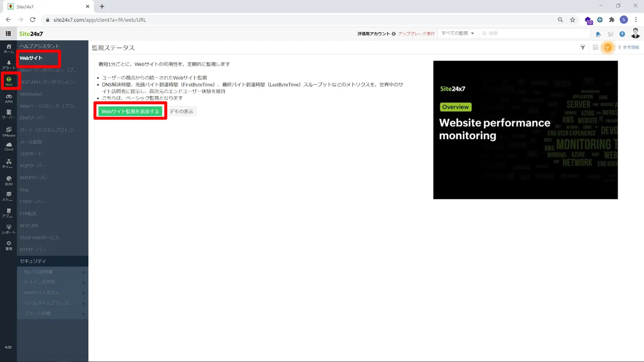Open the Network sidebar section
The image size is (644, 362).
[x=8, y=164]
